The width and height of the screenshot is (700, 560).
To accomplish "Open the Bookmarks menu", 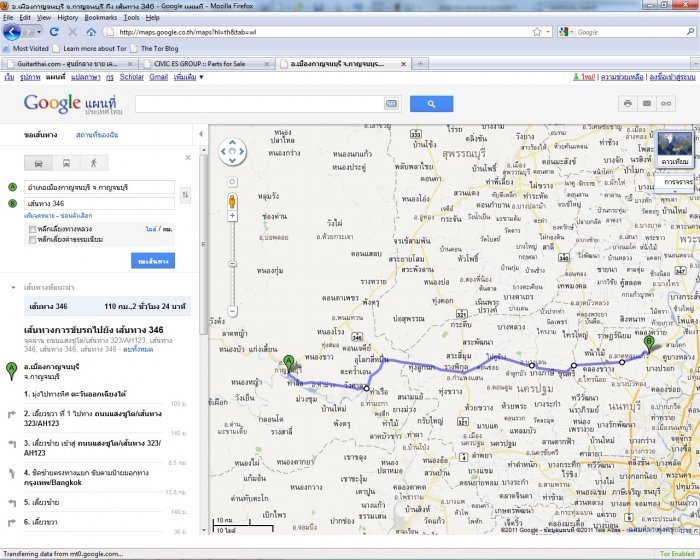I will pos(100,18).
